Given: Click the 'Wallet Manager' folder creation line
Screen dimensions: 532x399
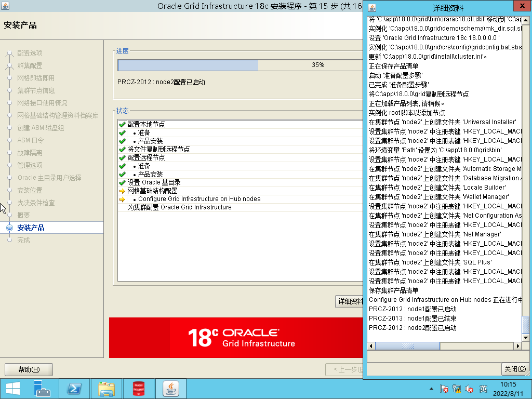Looking at the screenshot, I should [x=439, y=197].
